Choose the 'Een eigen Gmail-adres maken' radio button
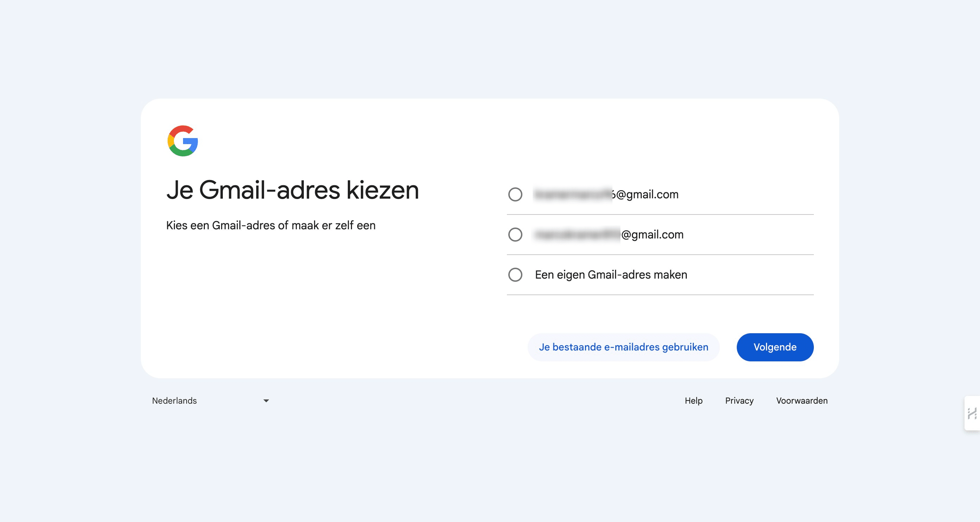Screen dimensions: 980x522 point(515,274)
